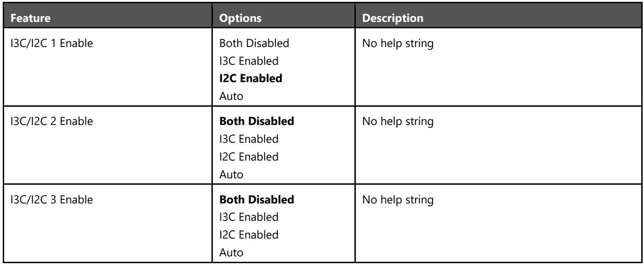This screenshot has height=265, width=644.
Task: Choose bold Both Disabled for I3C/I2C 3
Action: [x=250, y=200]
